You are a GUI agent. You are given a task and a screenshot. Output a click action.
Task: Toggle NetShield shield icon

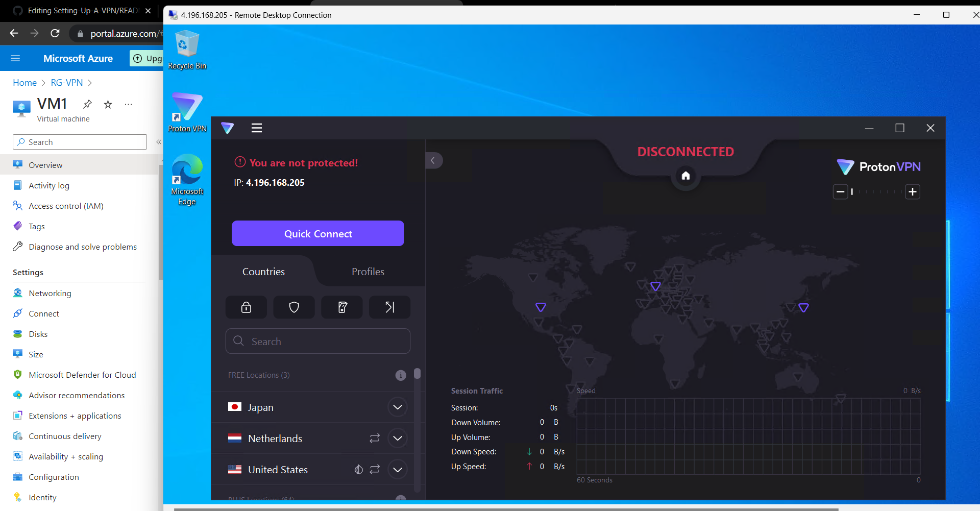point(294,307)
